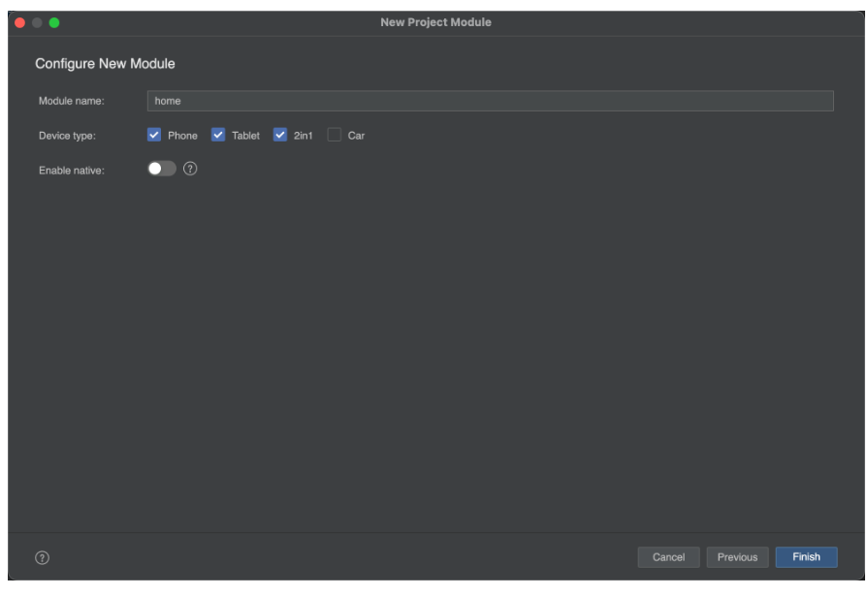The width and height of the screenshot is (868, 596).
Task: Click the green maximize window button
Action: [54, 22]
